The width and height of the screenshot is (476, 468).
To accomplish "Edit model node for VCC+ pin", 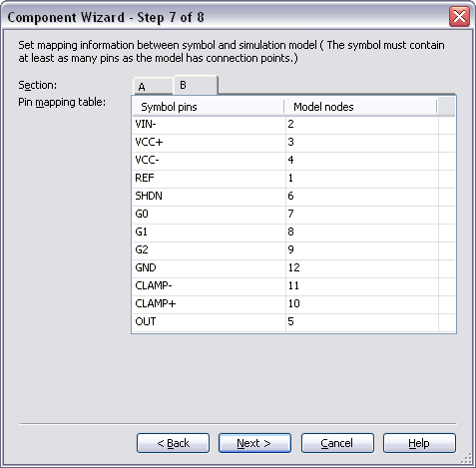I will point(362,142).
